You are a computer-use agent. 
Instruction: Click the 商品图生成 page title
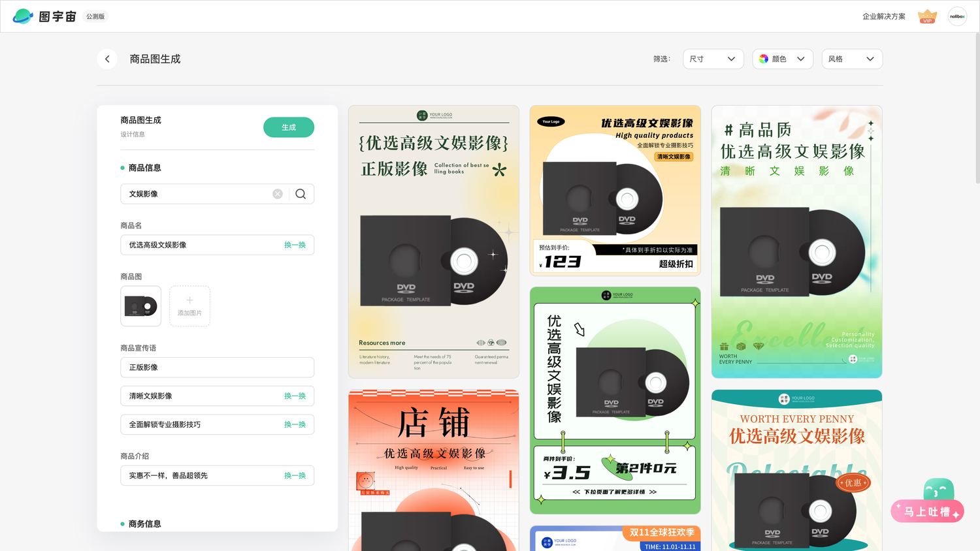155,59
